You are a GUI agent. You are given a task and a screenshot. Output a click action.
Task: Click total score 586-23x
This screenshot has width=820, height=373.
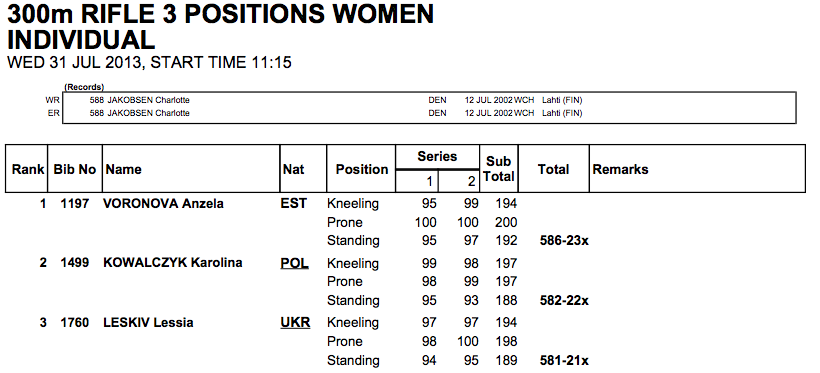pos(564,241)
